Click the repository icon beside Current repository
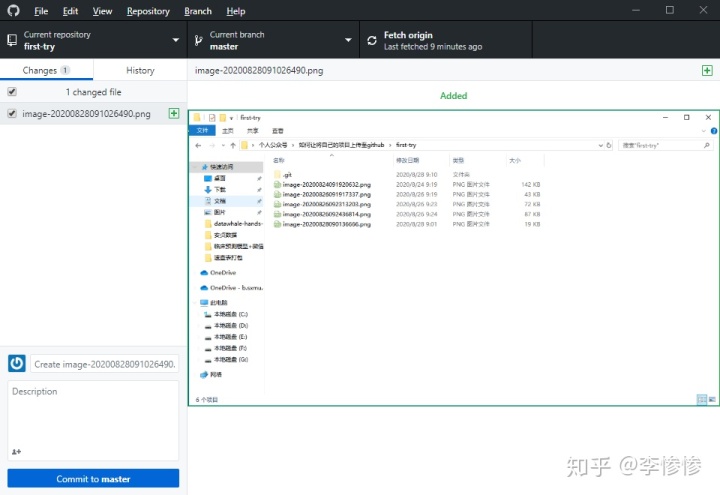This screenshot has width=720, height=495. click(12, 40)
